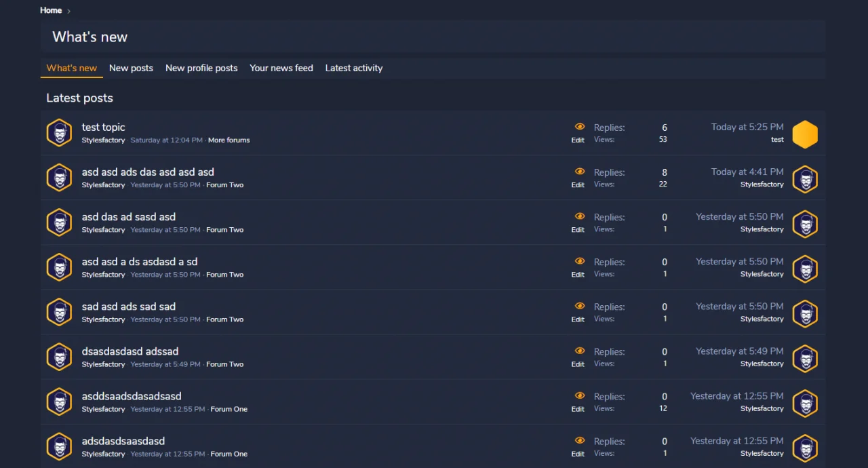Click the author avatar beside 'sad asd ads sad sad'
The width and height of the screenshot is (868, 468).
click(59, 312)
